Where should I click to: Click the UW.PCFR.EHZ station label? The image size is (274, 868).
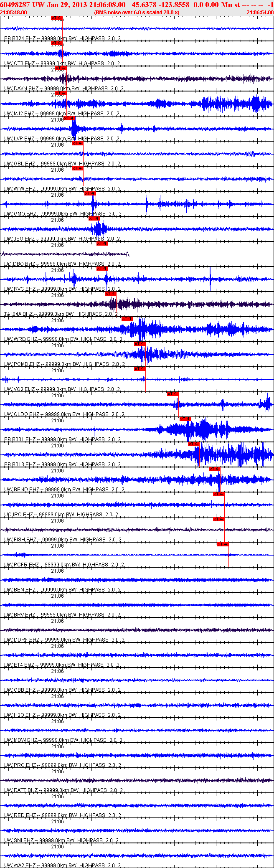coord(22,565)
